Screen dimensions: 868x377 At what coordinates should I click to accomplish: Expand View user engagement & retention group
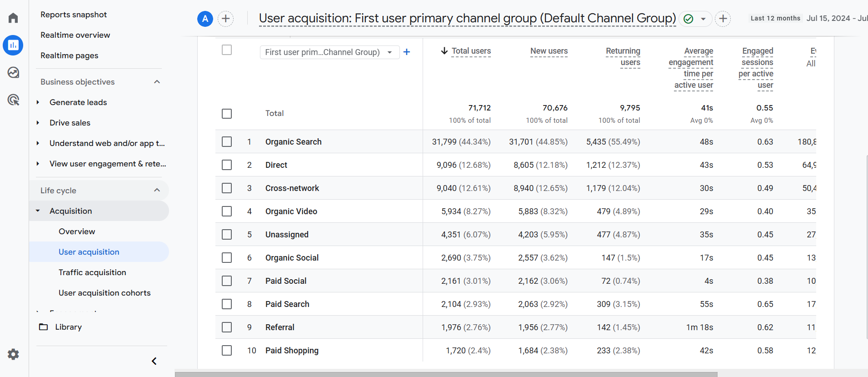(x=38, y=164)
